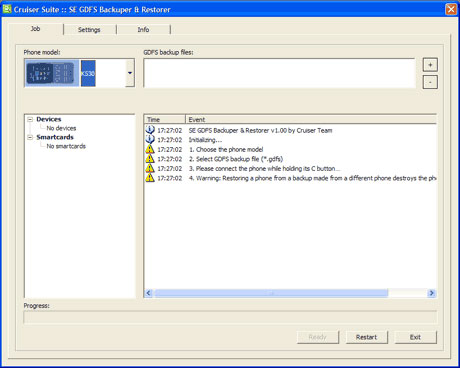The height and width of the screenshot is (368, 460).
Task: Click warning icon of Choose phone model row
Action: tap(150, 149)
